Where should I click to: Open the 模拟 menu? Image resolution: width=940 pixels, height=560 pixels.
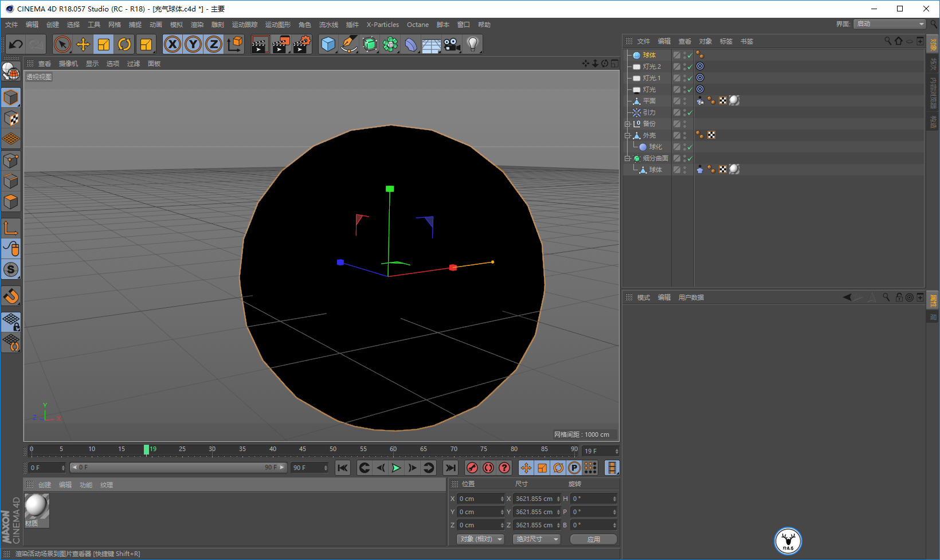pyautogui.click(x=177, y=25)
